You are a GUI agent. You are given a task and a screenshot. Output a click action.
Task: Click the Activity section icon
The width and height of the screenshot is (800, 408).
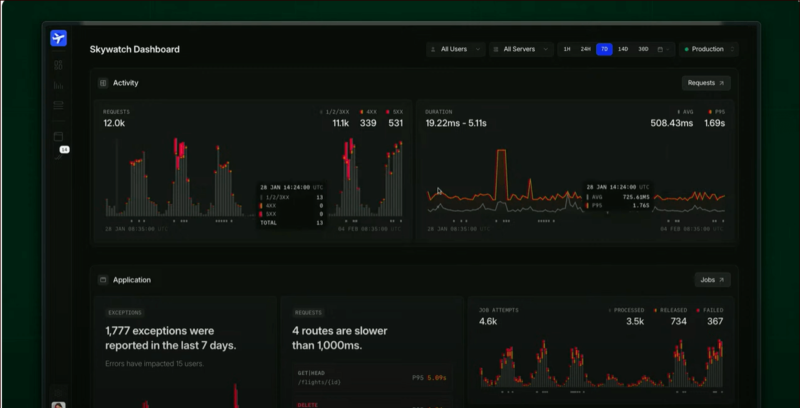coord(103,83)
